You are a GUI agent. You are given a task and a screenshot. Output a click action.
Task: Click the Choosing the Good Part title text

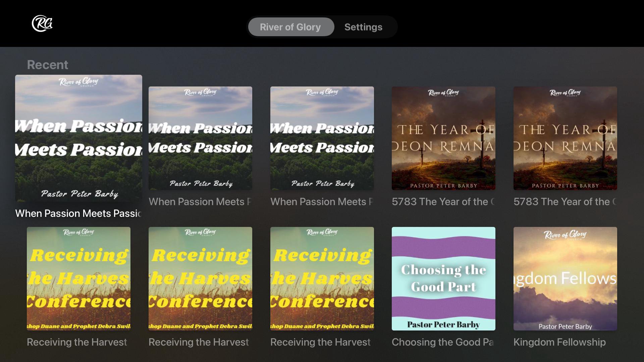[x=443, y=342]
